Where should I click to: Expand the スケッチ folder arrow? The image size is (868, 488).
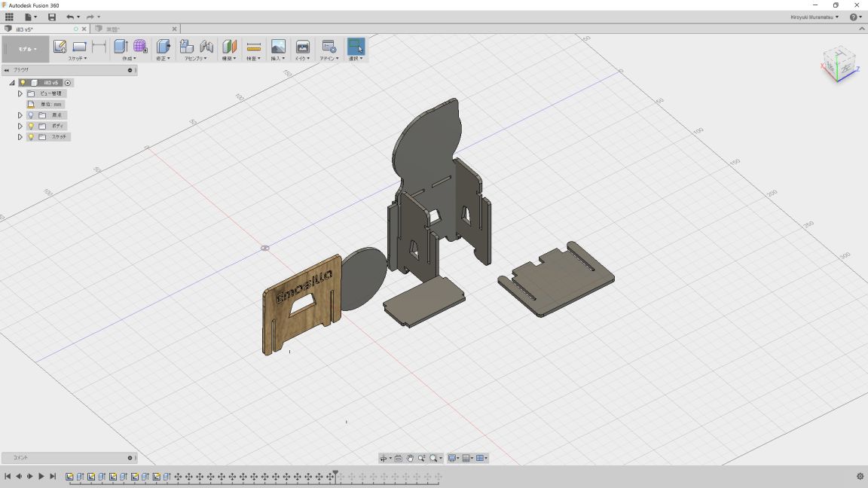pos(20,136)
